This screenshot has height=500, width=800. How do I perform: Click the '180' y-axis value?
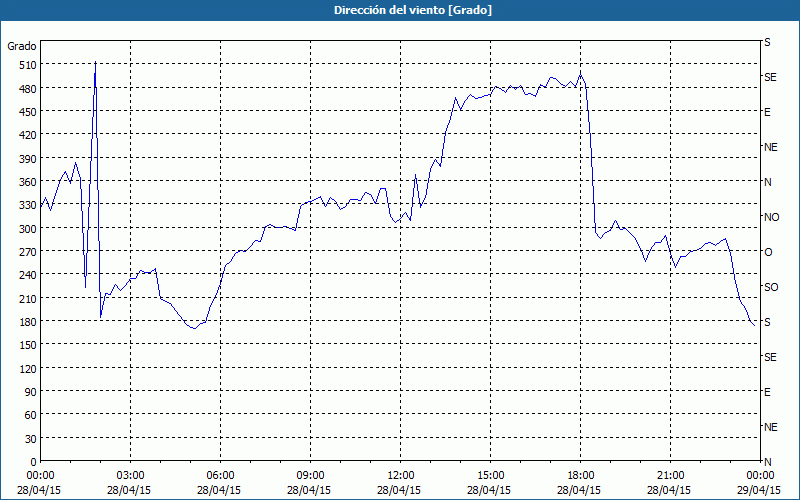click(x=28, y=322)
